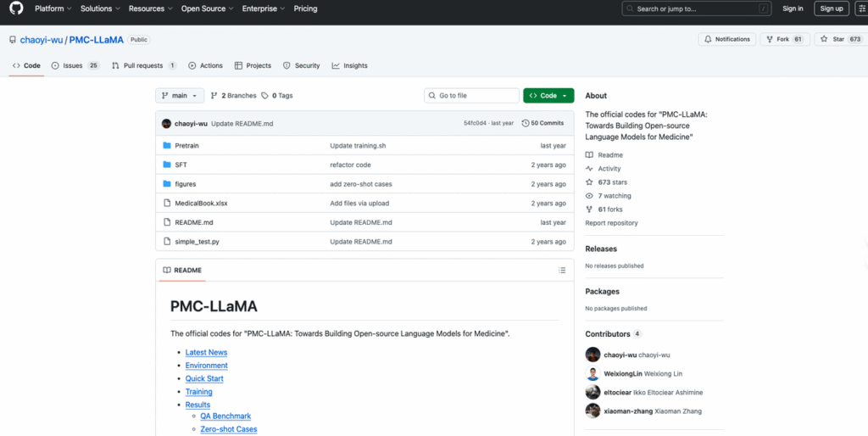
Task: Expand the Open Source menu
Action: pos(207,8)
